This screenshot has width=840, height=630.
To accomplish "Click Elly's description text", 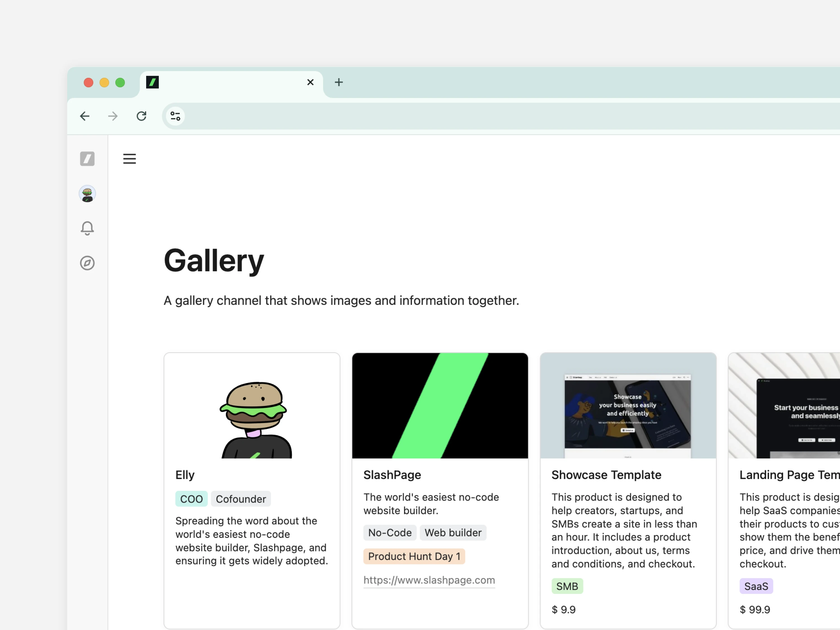I will coord(251,541).
